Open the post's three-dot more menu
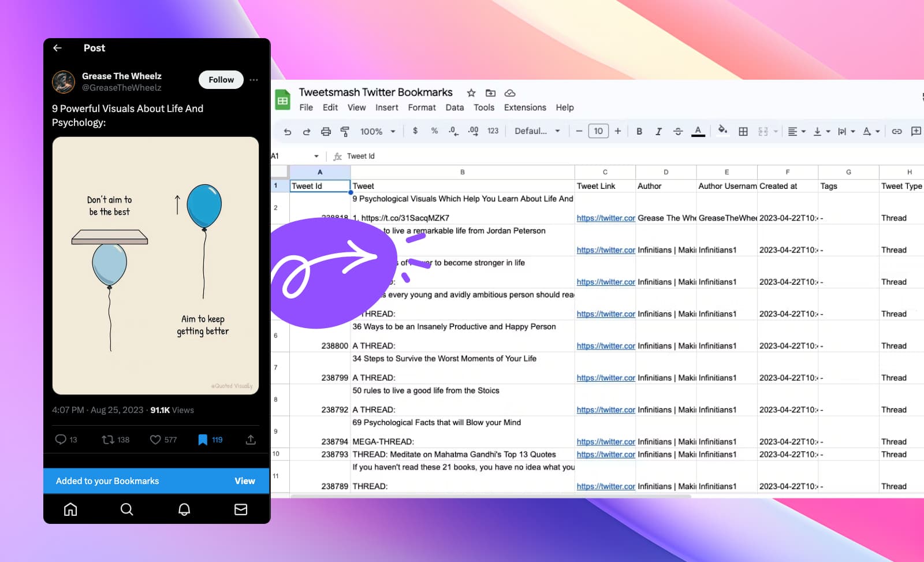Viewport: 924px width, 562px height. [254, 80]
